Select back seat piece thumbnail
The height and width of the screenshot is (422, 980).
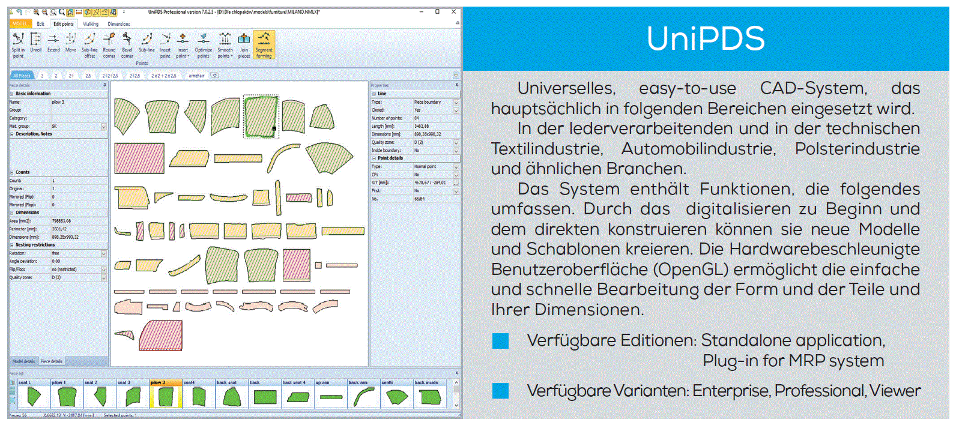tap(232, 394)
